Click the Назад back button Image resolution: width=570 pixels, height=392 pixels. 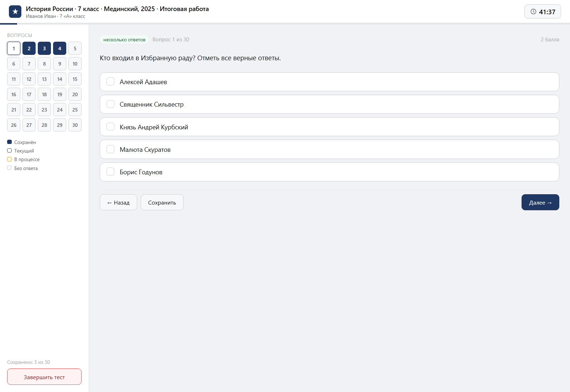pyautogui.click(x=118, y=202)
